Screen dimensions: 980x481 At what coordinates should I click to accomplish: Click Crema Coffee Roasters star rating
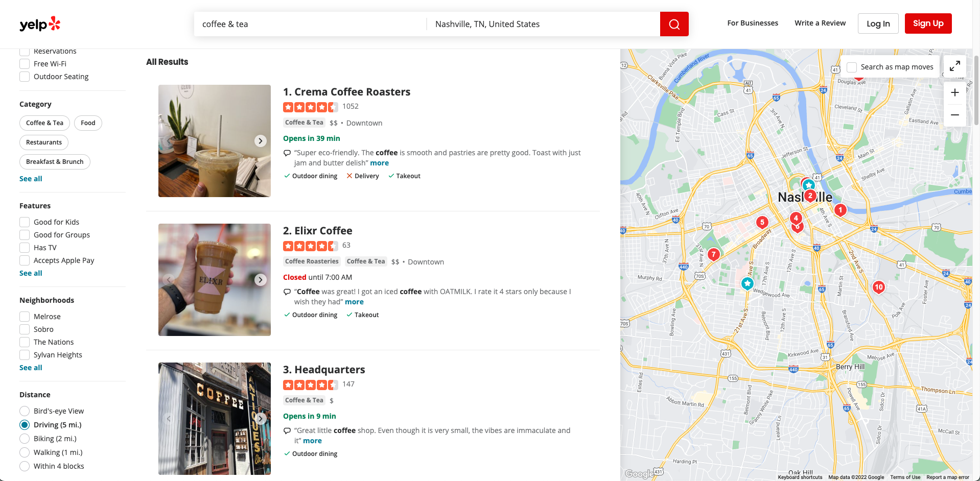pos(310,107)
